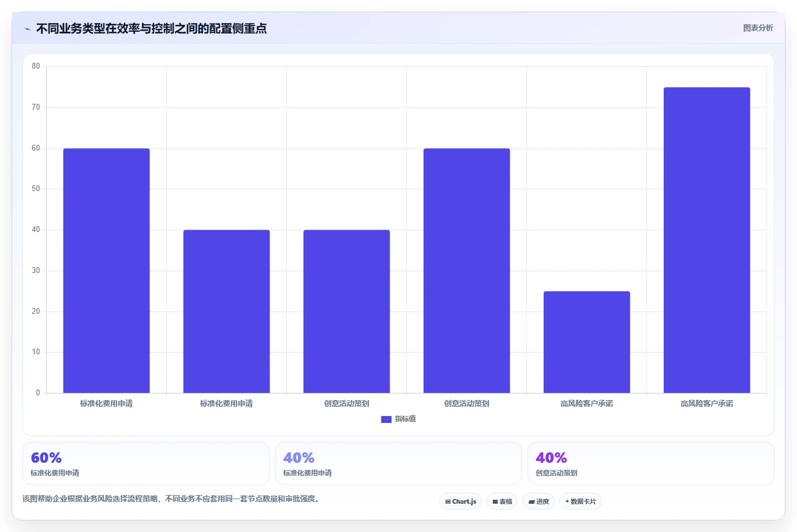Click the y-axis label 10

[x=36, y=352]
